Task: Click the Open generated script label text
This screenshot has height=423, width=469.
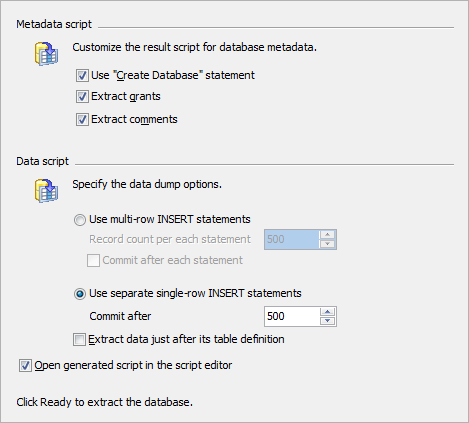Action: point(133,365)
